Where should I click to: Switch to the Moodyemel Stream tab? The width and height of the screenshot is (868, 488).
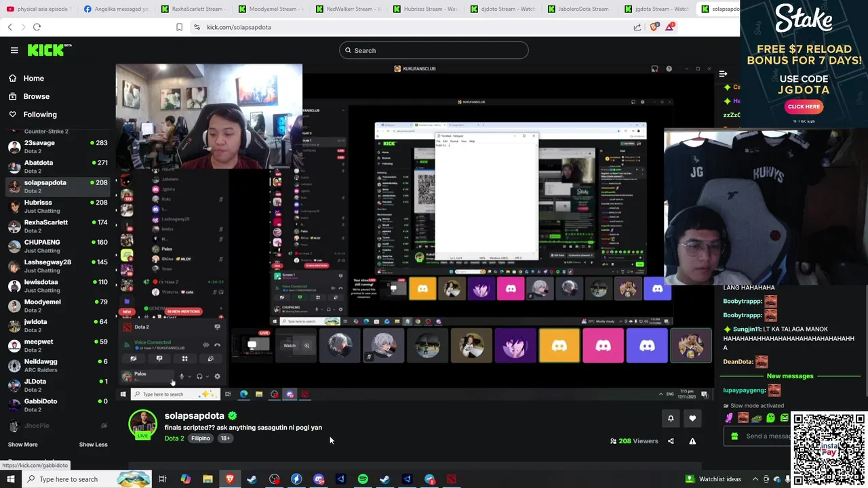coord(272,9)
